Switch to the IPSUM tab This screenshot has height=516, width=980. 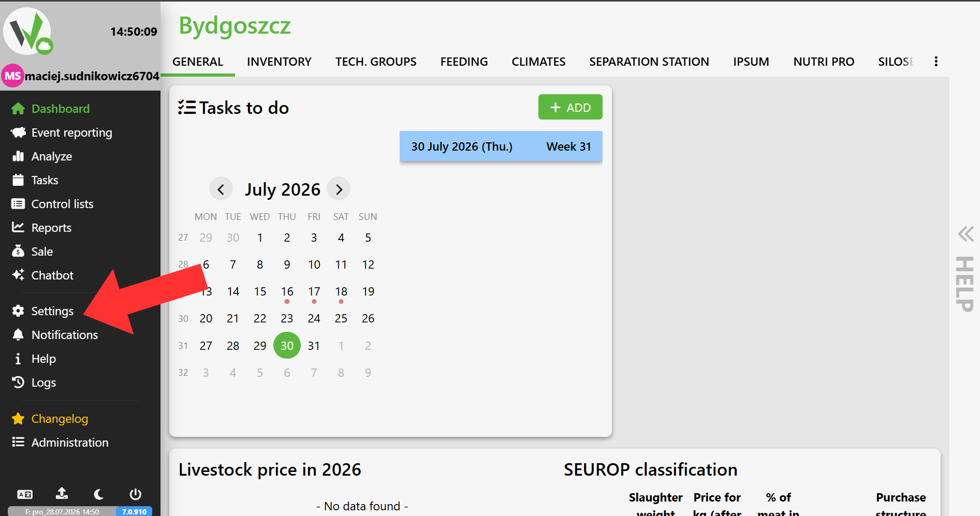click(751, 62)
